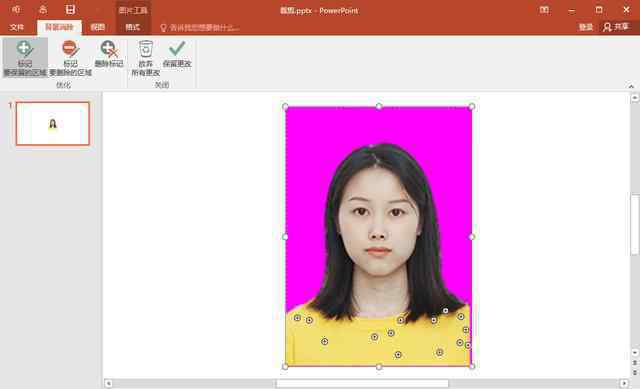Select Mark Areas to Keep tool

tap(25, 58)
